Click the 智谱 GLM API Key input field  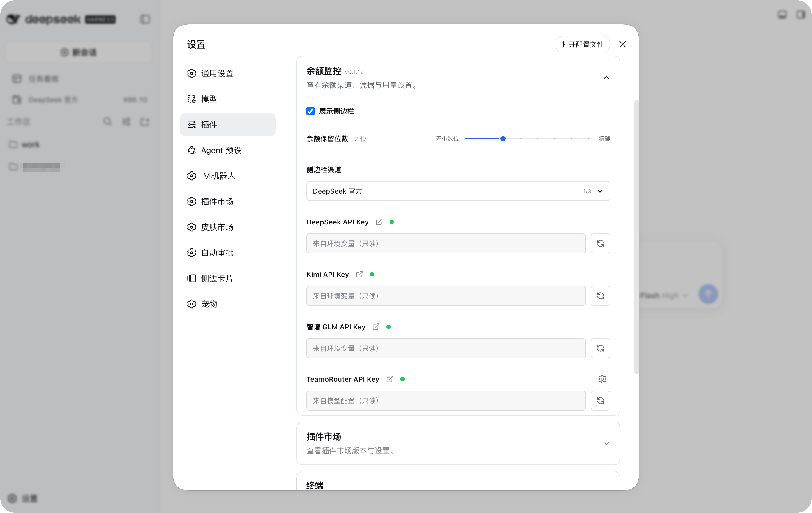[446, 348]
